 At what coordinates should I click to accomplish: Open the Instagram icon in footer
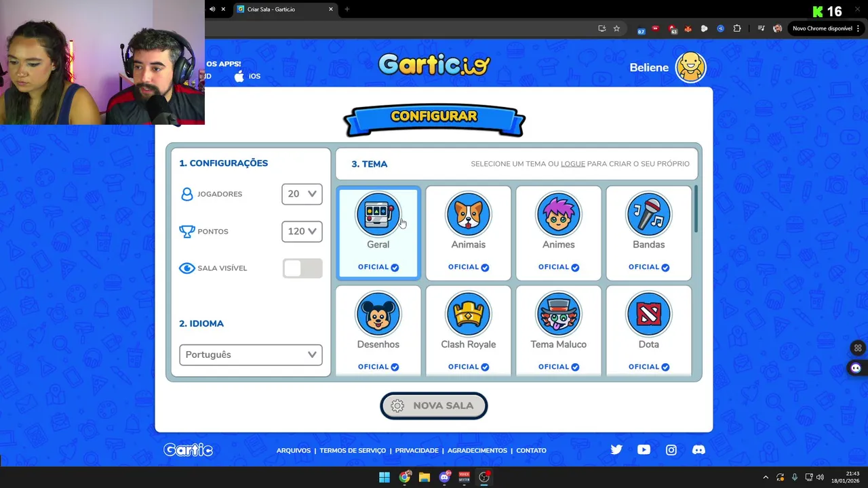(x=671, y=449)
